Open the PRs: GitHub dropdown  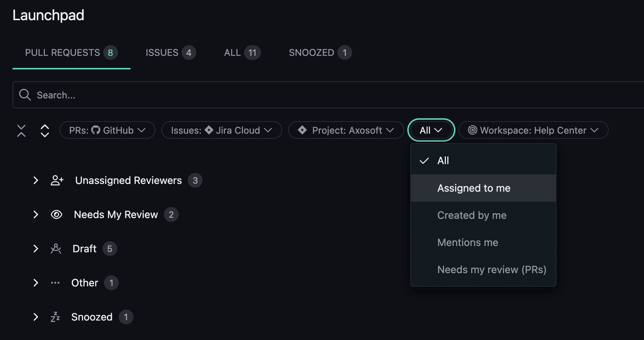(107, 130)
